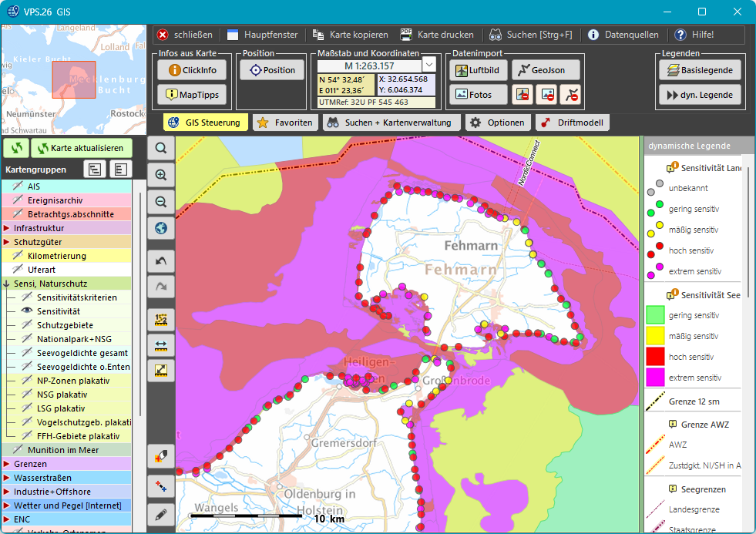The height and width of the screenshot is (534, 756).
Task: Click the magenta extrem sensitiv legend swatch
Action: click(x=655, y=378)
